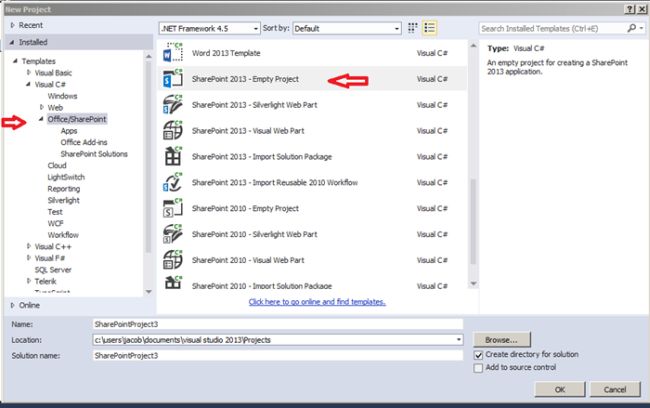
Task: Select the Apps category
Action: pos(69,131)
